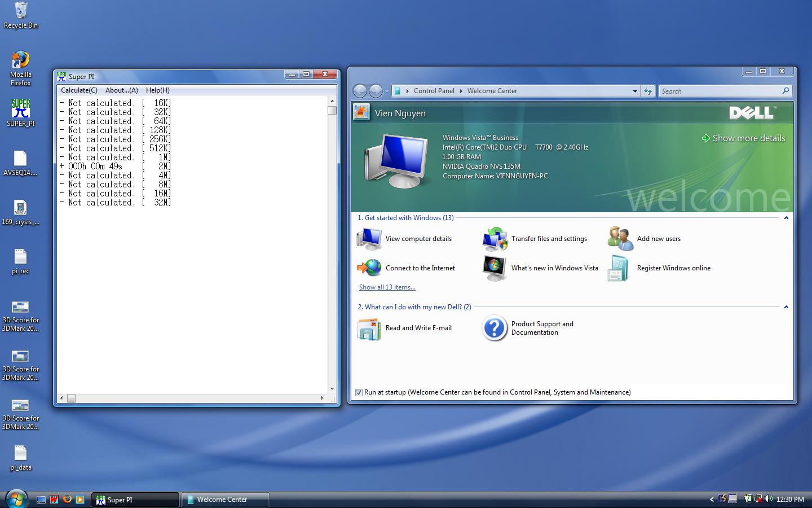
Task: Click Control Panel in the address breadcrumb
Action: click(x=434, y=91)
